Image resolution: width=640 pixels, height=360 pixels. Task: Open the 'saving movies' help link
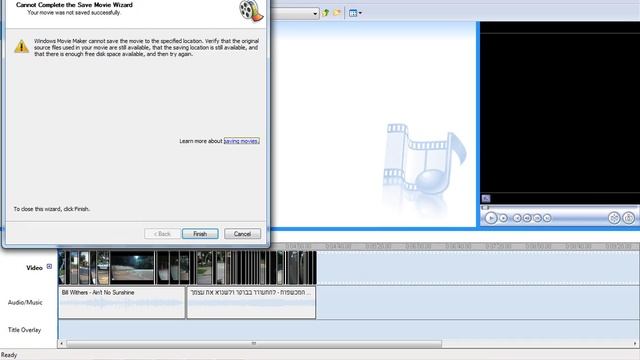[x=241, y=141]
